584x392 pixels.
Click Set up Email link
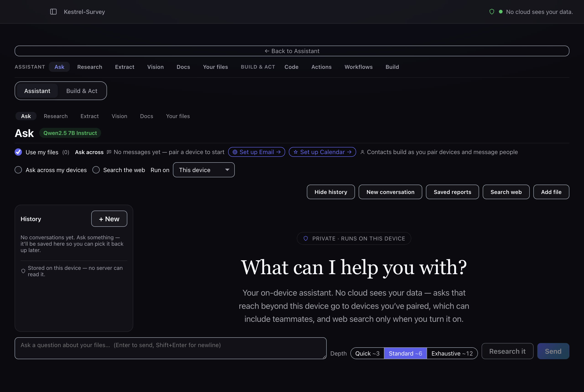pyautogui.click(x=256, y=152)
